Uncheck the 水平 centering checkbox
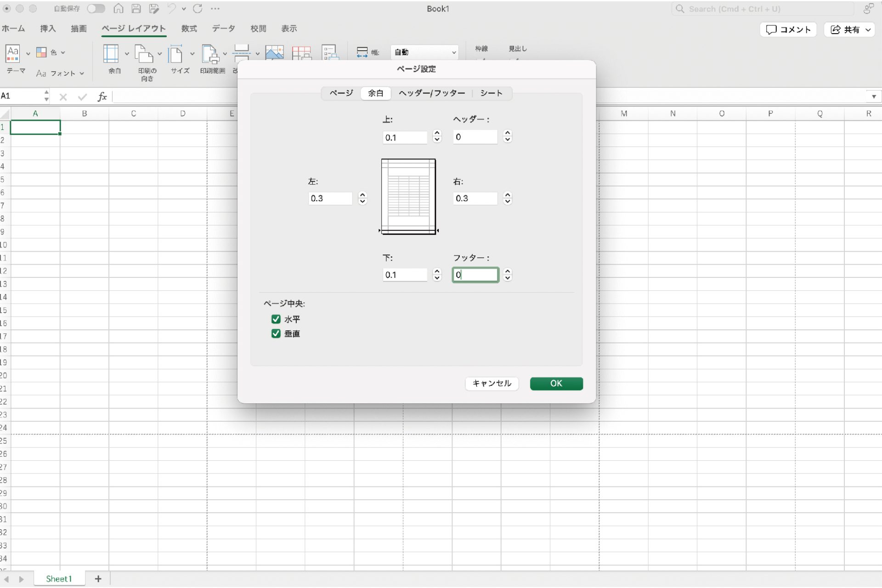The width and height of the screenshot is (882, 588). (276, 319)
